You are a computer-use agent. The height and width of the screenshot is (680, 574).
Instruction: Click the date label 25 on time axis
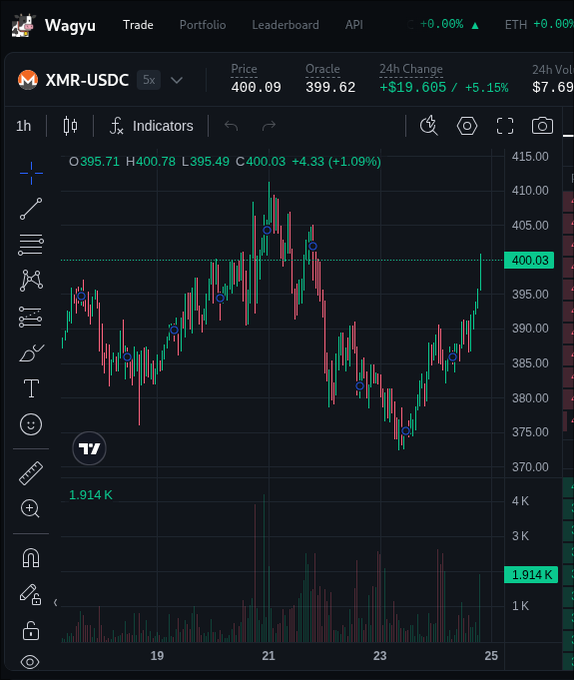491,656
